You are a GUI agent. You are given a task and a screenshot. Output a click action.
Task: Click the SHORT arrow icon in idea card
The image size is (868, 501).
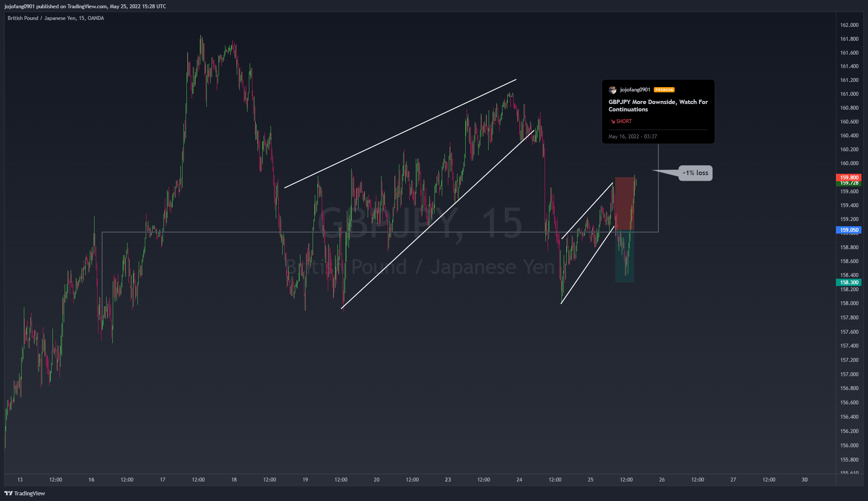(613, 121)
